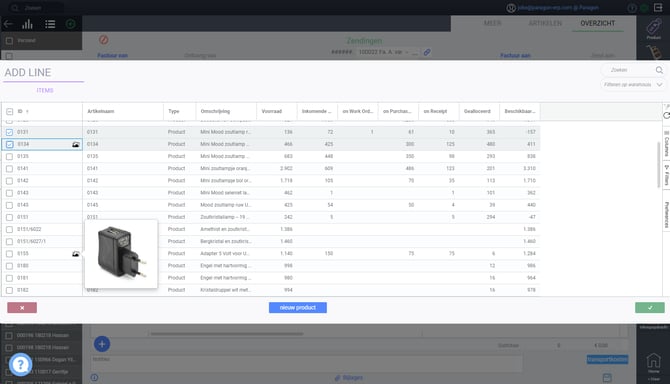The image size is (670, 384).
Task: Open the link icon beside Zendingen field
Action: click(427, 52)
